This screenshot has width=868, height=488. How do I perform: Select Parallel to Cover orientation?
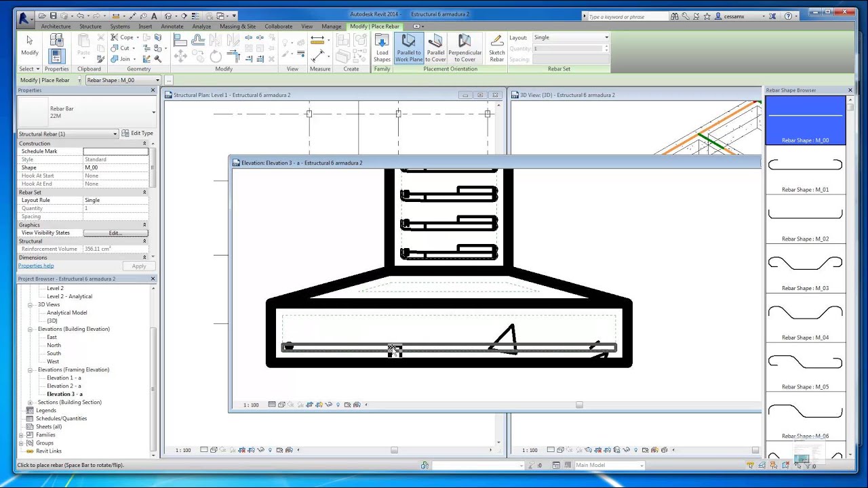click(x=435, y=48)
